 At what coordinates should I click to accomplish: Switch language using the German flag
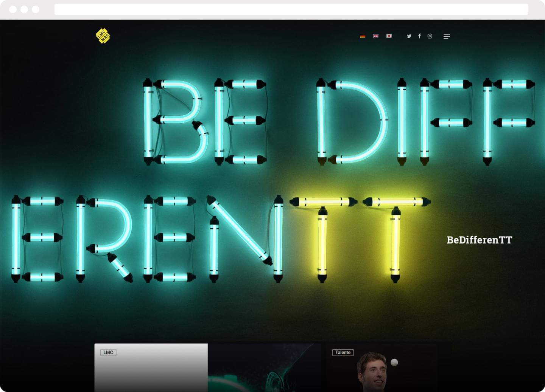coord(363,36)
